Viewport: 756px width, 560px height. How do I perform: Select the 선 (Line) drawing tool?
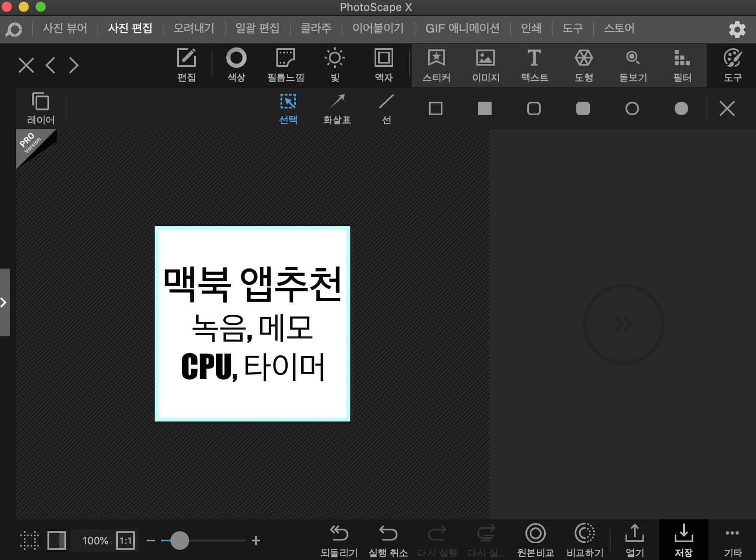tap(386, 108)
